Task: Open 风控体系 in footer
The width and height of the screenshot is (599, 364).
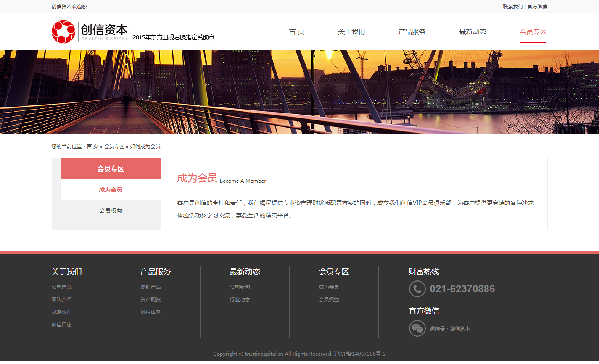Action: 150,312
